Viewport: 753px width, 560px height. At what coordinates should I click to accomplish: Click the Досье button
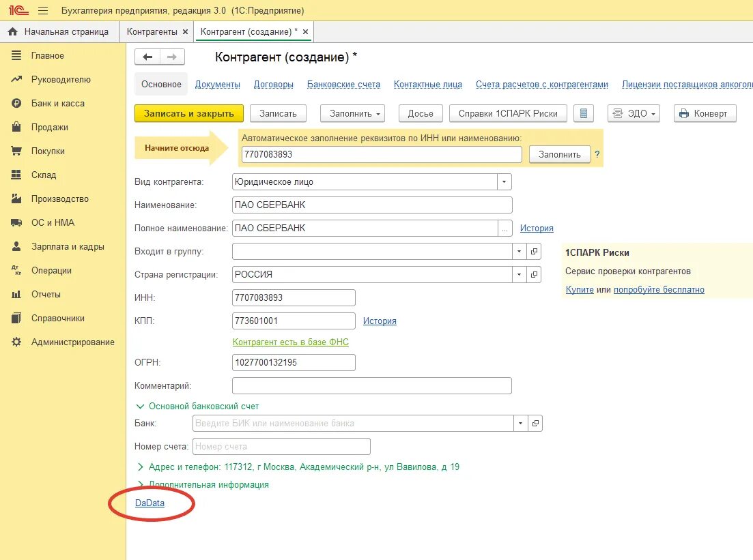coord(421,114)
